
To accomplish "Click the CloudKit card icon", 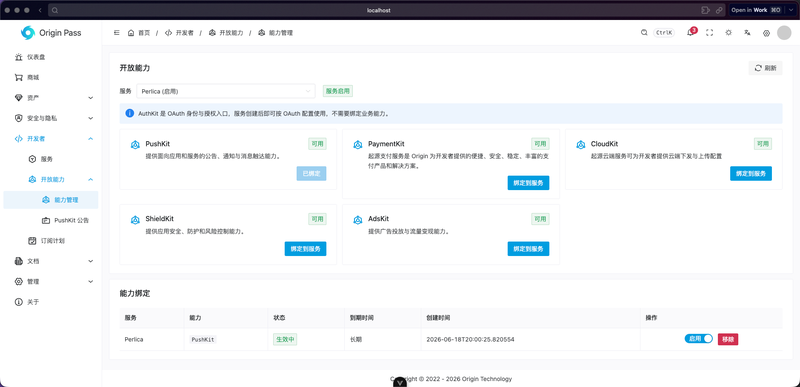I will click(x=581, y=145).
